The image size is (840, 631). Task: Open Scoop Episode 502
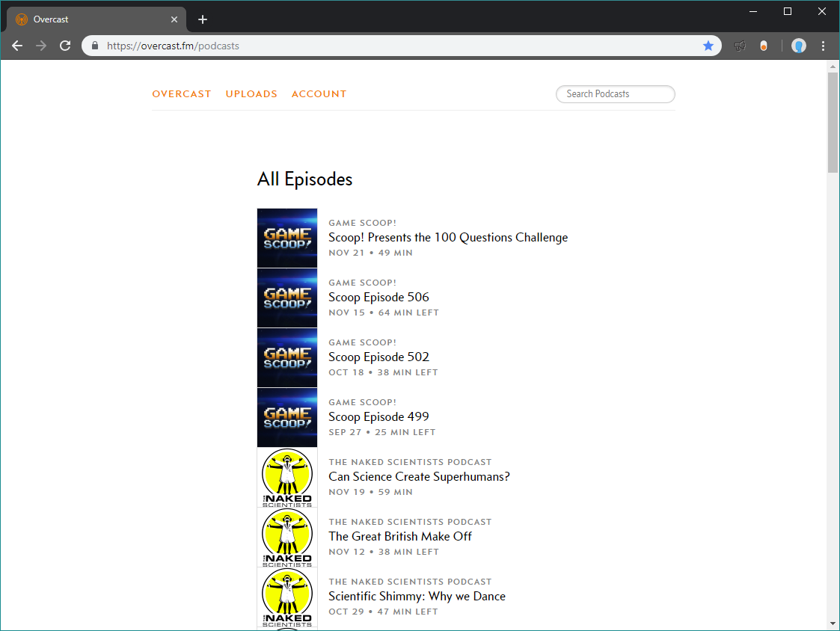point(378,357)
